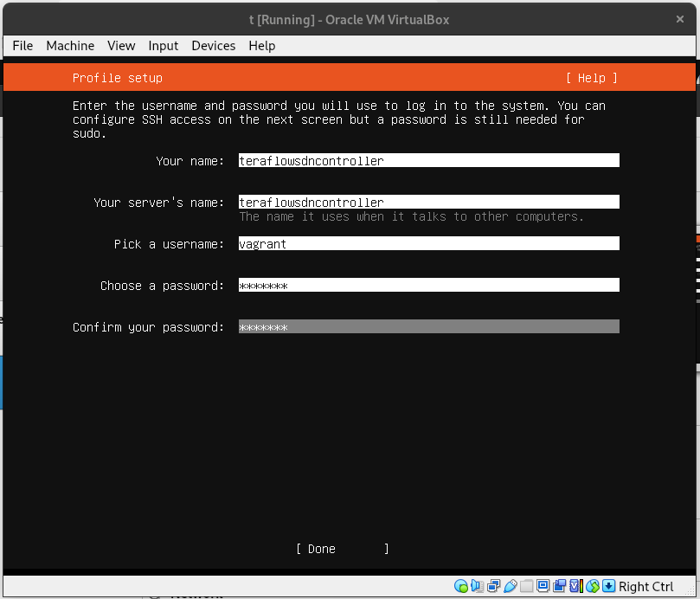Click the shared folders status icon
Viewport: 700px width, 599px height.
coord(526,586)
